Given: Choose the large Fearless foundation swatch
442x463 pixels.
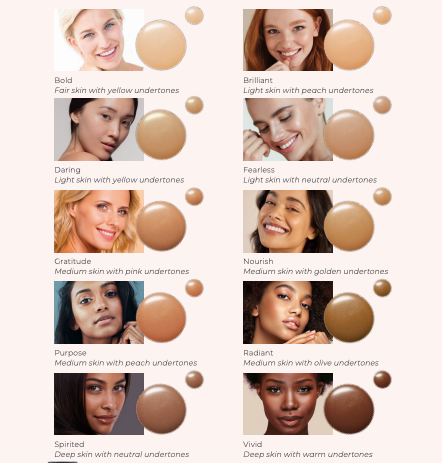Looking at the screenshot, I should [x=349, y=134].
